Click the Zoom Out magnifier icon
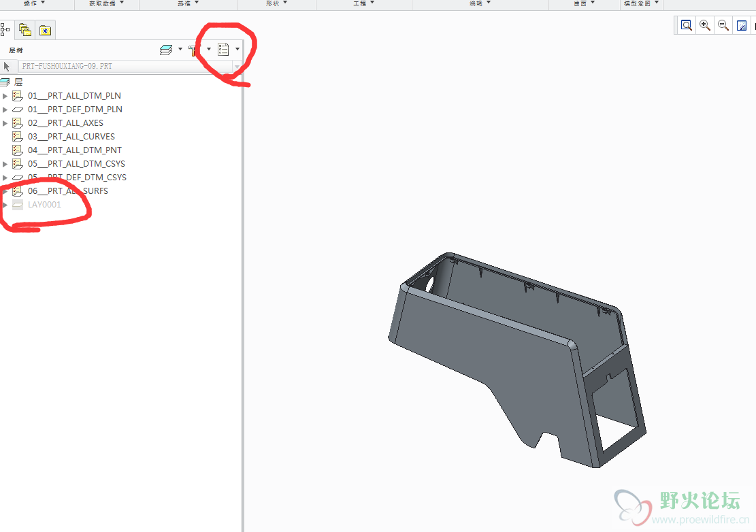This screenshot has width=756, height=532. pos(723,25)
